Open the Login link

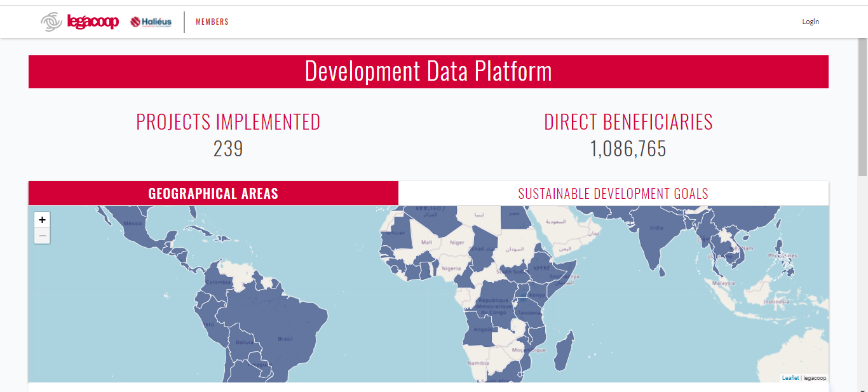(810, 22)
